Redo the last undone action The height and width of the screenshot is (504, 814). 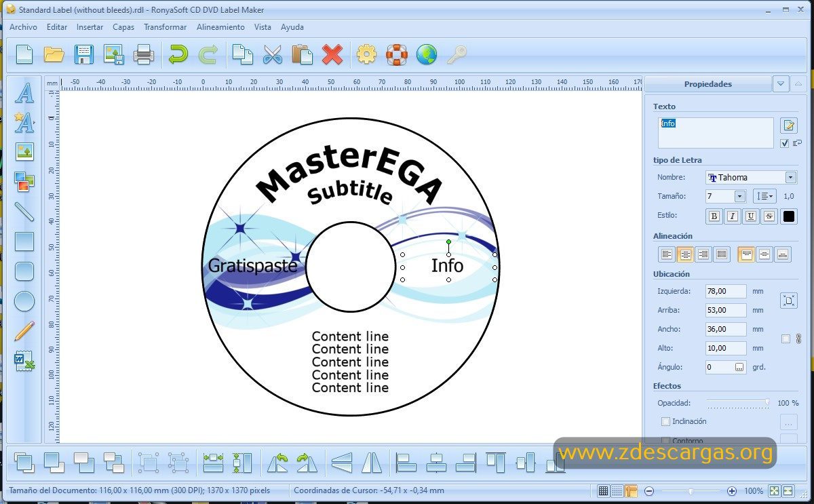point(208,54)
